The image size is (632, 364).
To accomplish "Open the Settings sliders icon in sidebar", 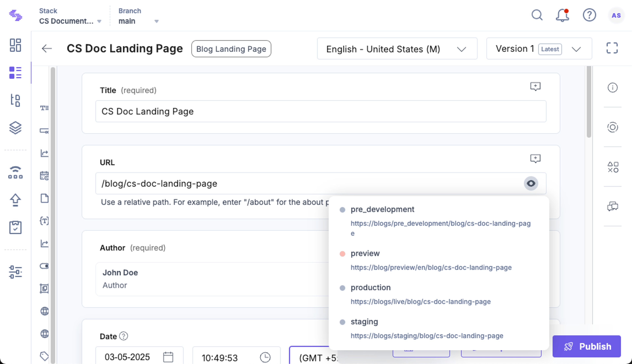I will (x=15, y=272).
